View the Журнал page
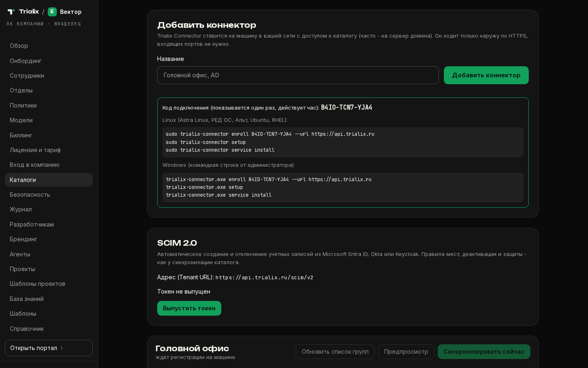Viewport: 588px width, 368px height. tap(49, 209)
